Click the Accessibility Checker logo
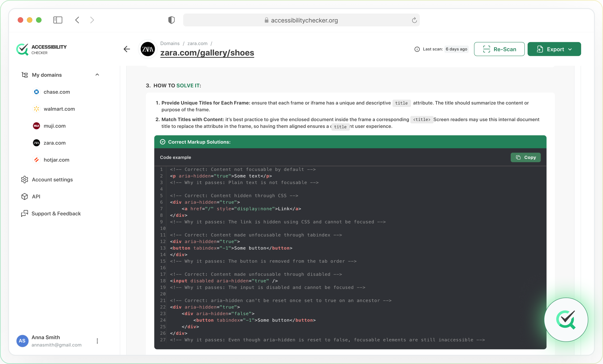The height and width of the screenshot is (364, 603). coord(42,49)
